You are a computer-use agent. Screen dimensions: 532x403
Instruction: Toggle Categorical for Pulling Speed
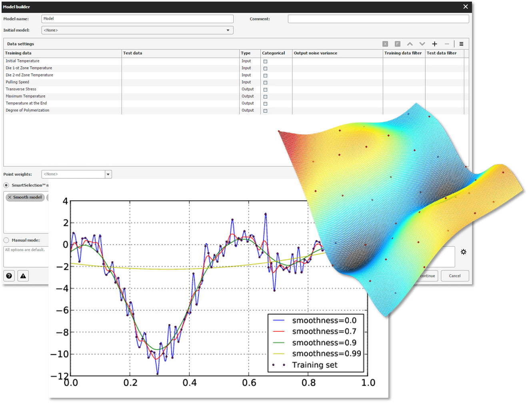265,83
